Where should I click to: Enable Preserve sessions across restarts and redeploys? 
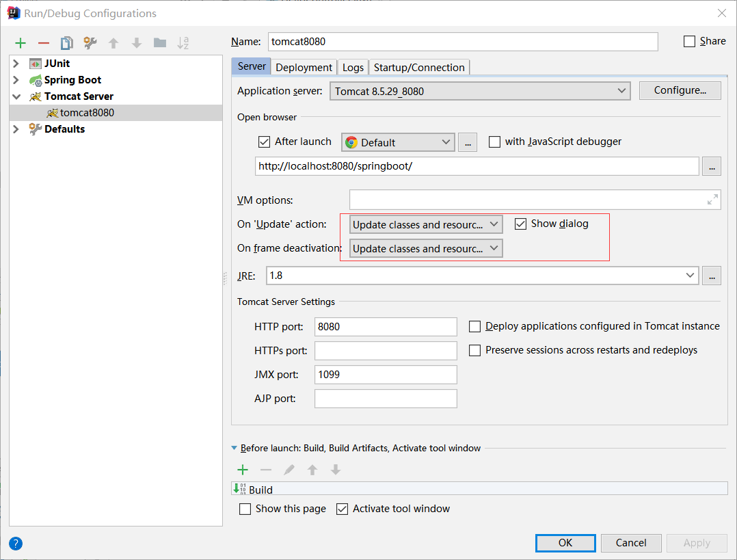pos(474,350)
